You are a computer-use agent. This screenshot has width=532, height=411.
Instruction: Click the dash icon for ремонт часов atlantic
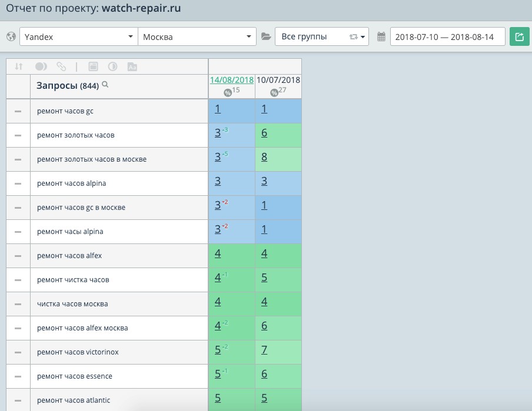(18, 400)
